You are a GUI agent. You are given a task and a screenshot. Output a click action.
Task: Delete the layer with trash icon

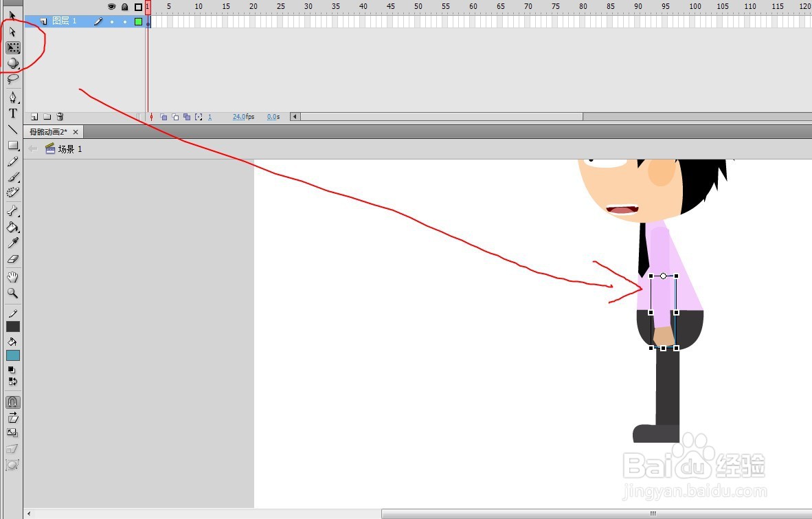[x=60, y=117]
